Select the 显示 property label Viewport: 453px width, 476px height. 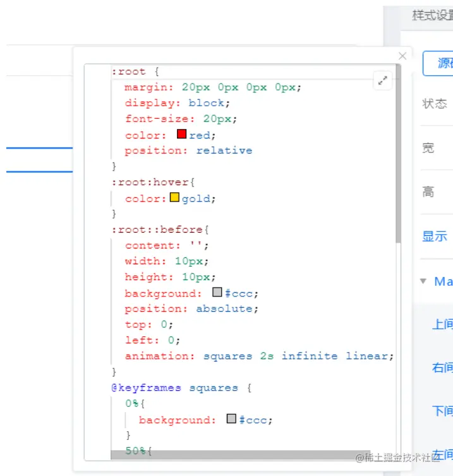pos(435,236)
